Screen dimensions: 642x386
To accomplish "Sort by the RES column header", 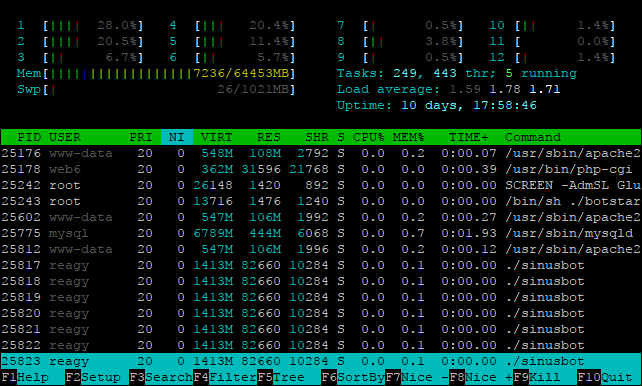I will (269, 137).
